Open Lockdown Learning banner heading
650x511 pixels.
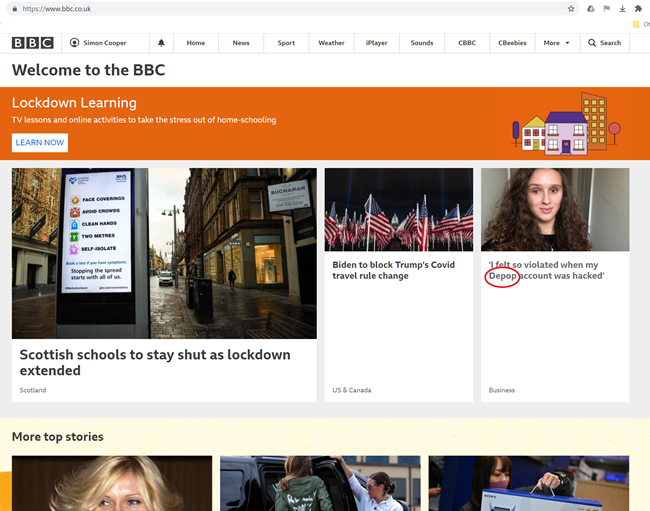tap(74, 102)
